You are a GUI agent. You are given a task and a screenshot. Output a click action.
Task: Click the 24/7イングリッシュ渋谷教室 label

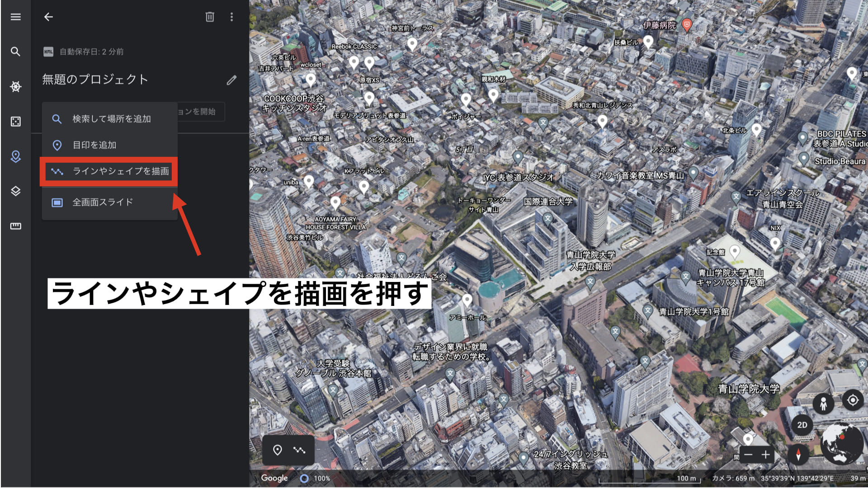pyautogui.click(x=571, y=460)
